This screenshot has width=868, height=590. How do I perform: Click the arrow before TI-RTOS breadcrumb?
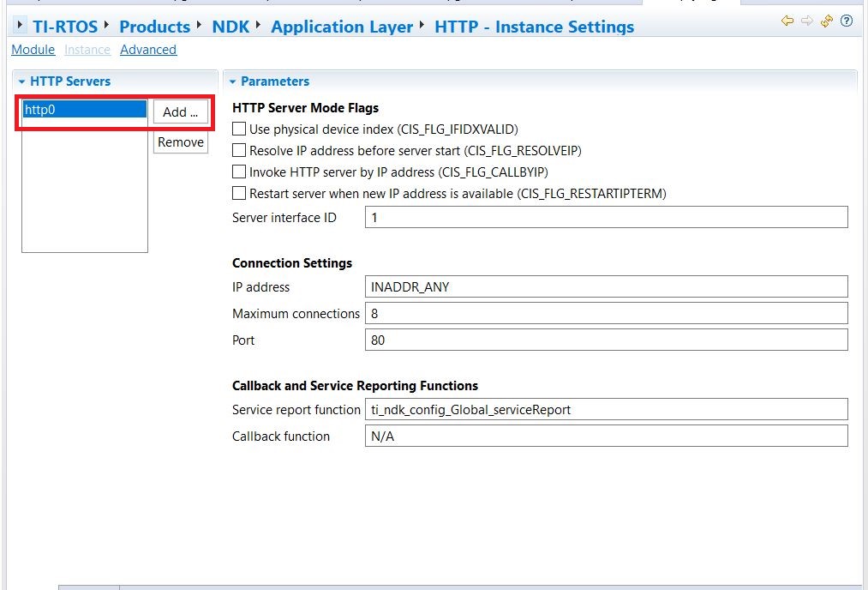(21, 26)
